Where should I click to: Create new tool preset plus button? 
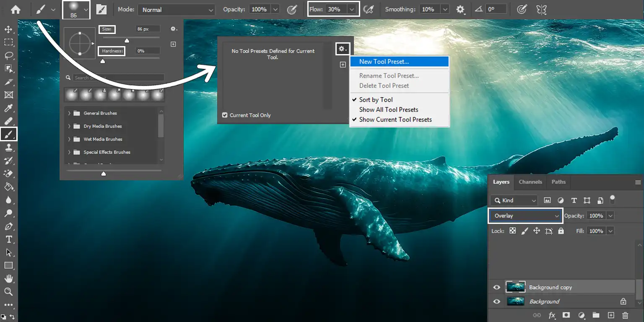[x=343, y=65]
